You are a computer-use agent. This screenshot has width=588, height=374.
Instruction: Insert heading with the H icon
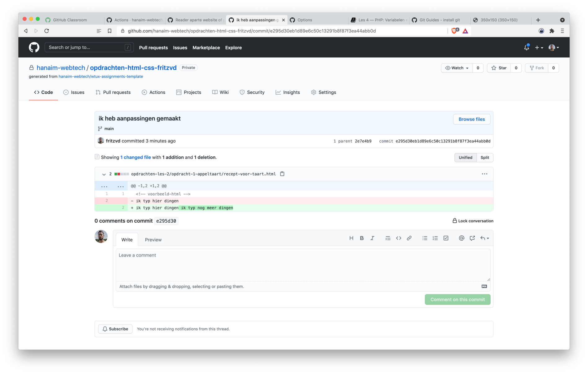pyautogui.click(x=351, y=238)
